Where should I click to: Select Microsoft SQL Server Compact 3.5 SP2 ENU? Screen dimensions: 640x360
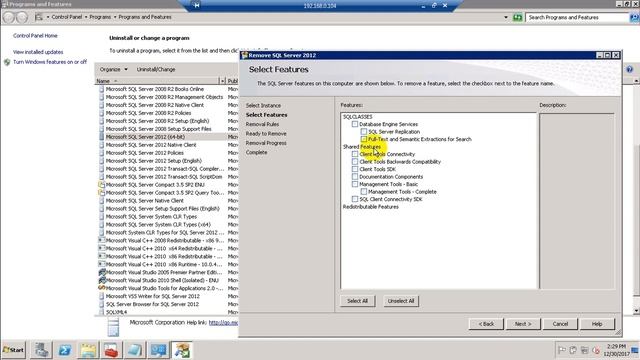[x=155, y=184]
